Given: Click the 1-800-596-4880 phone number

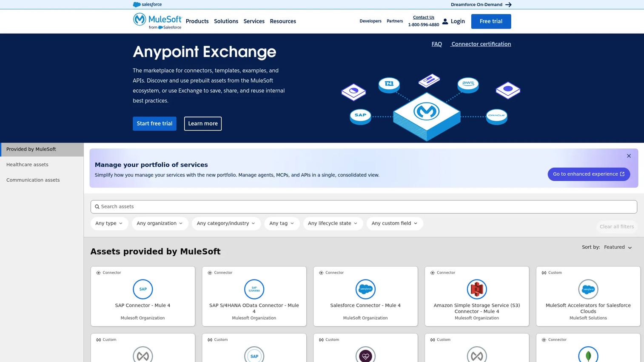Looking at the screenshot, I should [424, 25].
